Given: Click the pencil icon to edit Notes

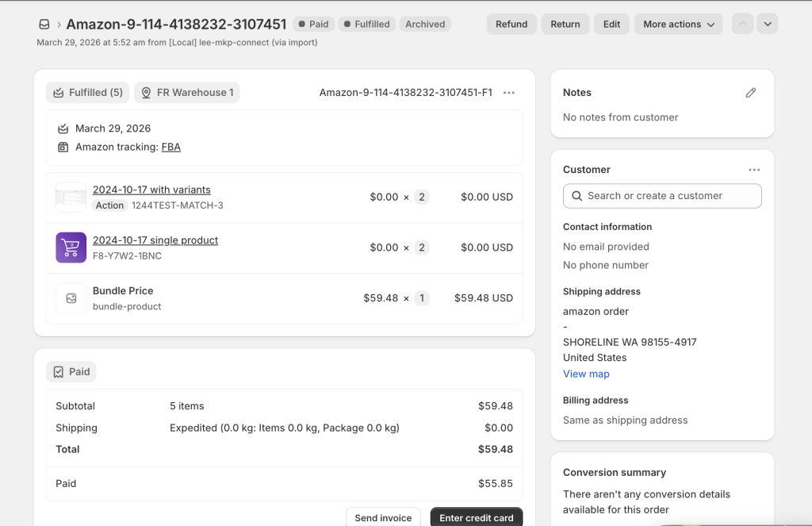Looking at the screenshot, I should [750, 93].
